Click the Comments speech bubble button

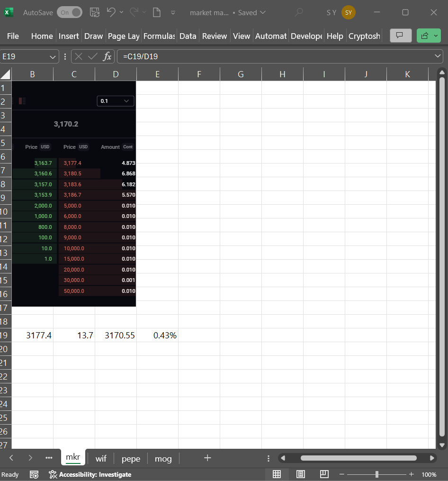pyautogui.click(x=401, y=36)
